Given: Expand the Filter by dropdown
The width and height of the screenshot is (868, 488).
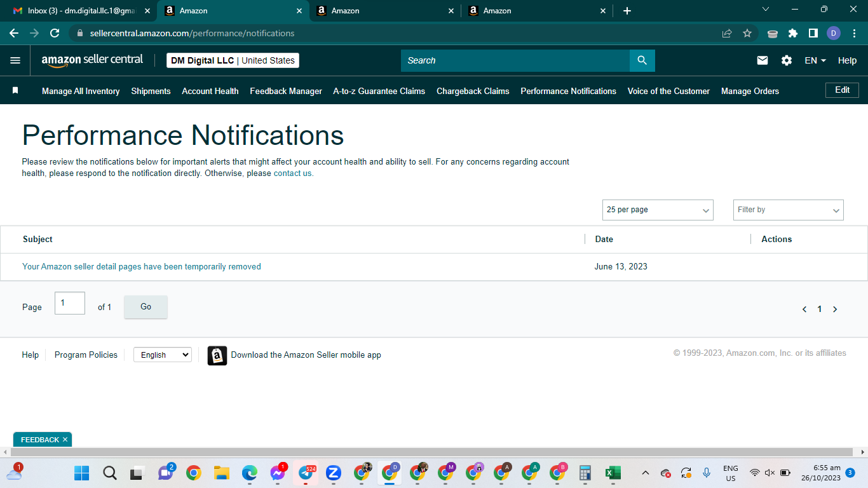Looking at the screenshot, I should (789, 210).
